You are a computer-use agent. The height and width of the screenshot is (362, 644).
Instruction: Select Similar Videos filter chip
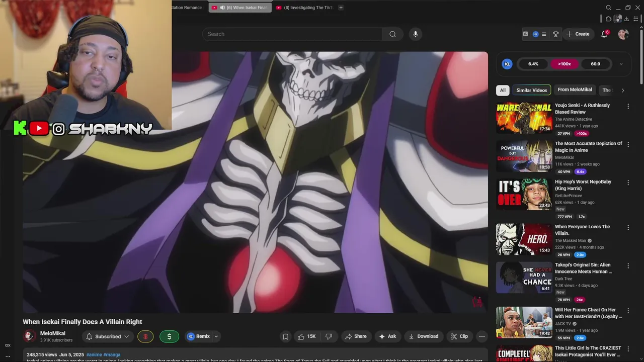click(x=531, y=90)
